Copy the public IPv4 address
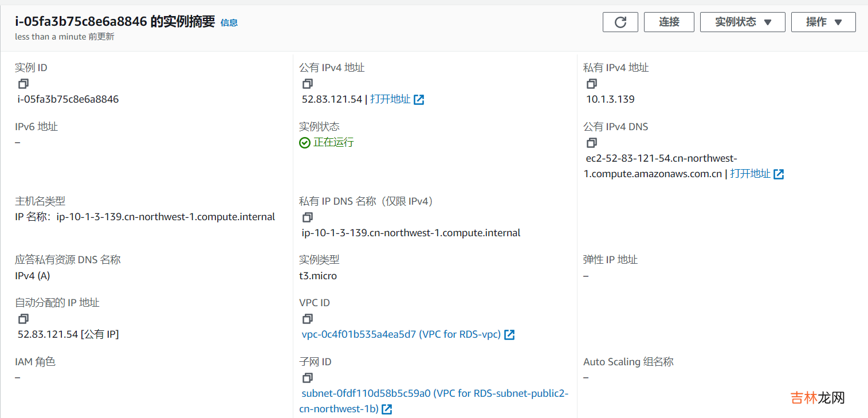 click(308, 84)
